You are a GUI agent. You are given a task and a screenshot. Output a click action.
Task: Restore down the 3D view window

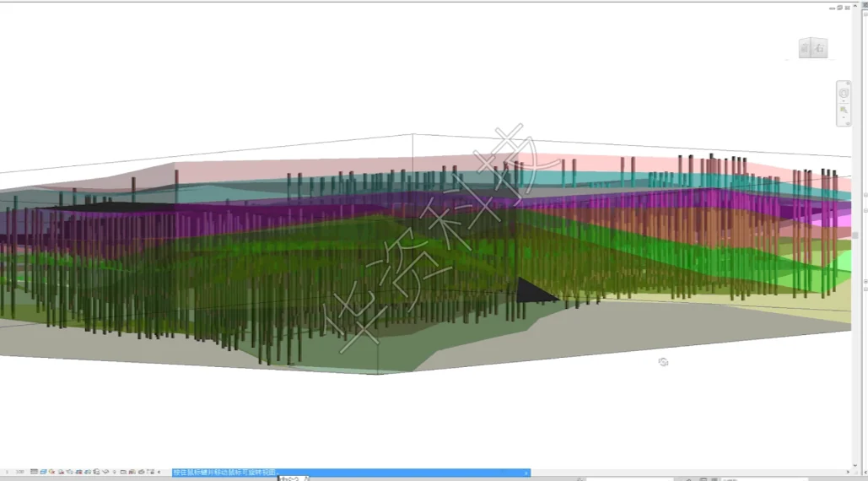click(x=840, y=8)
